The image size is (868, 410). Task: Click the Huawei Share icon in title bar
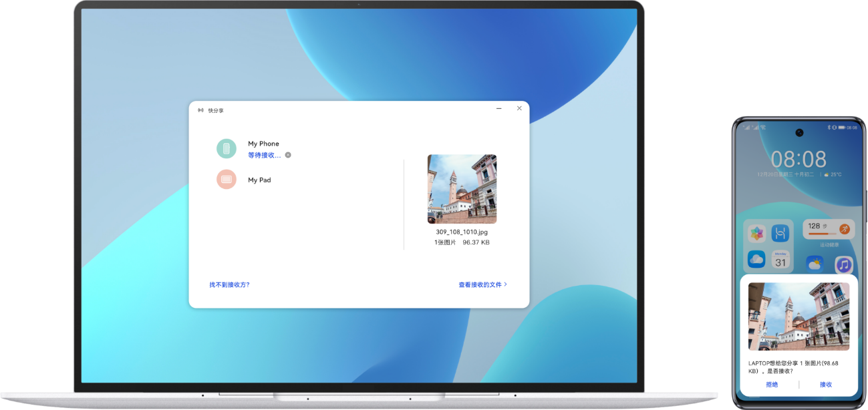point(200,110)
